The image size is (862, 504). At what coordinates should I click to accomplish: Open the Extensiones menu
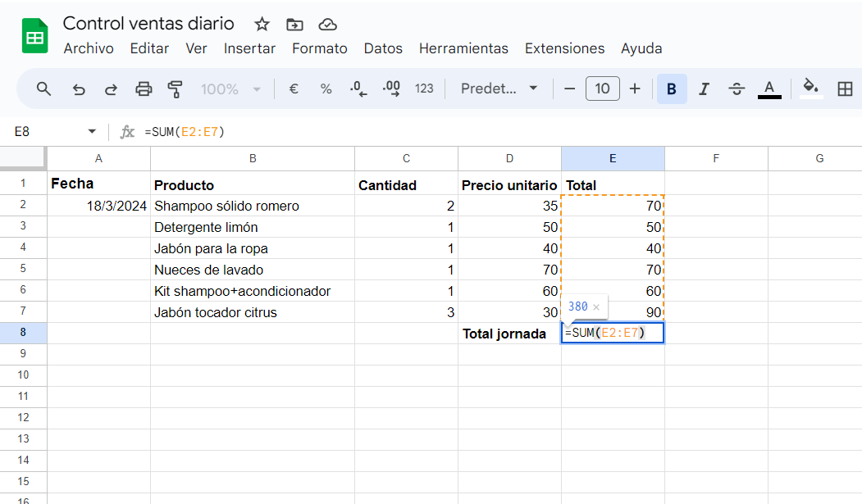click(x=564, y=48)
